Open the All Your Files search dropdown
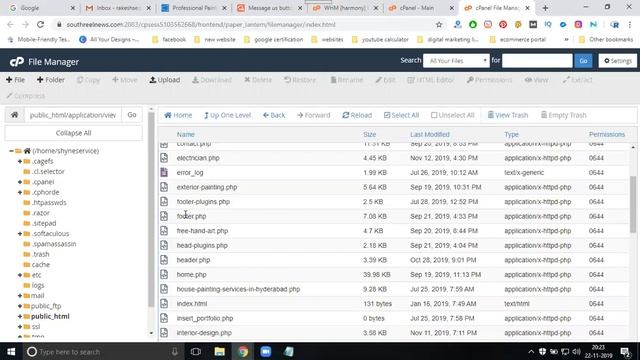 pyautogui.click(x=456, y=61)
